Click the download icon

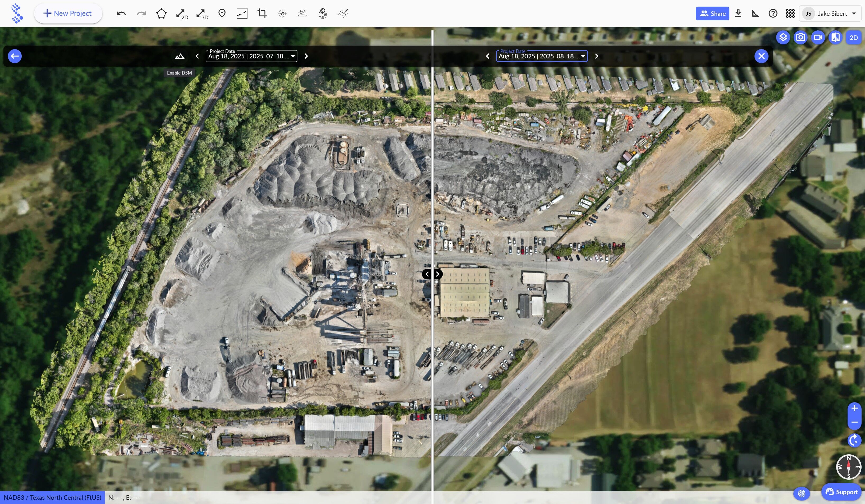738,13
